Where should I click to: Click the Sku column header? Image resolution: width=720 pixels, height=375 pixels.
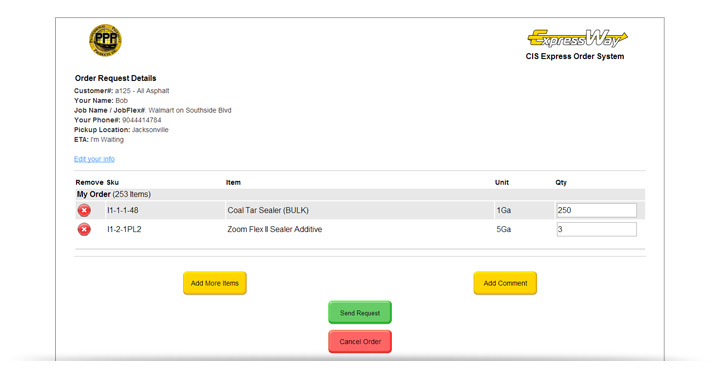point(112,182)
